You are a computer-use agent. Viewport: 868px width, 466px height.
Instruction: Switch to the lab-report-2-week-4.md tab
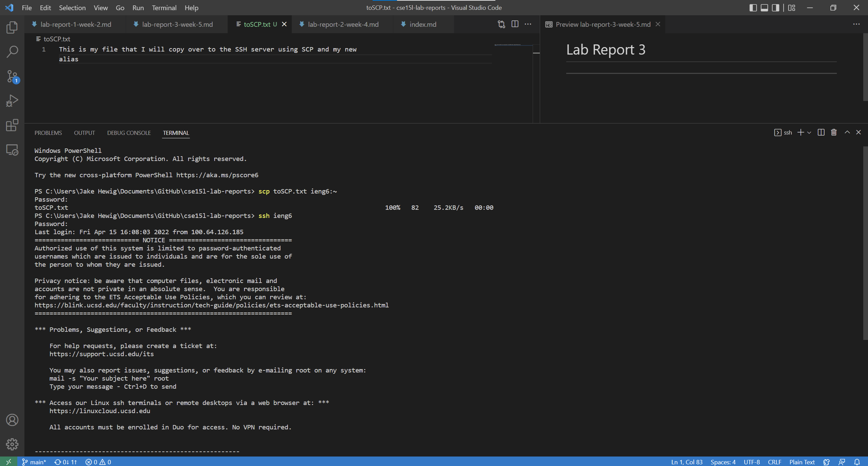(343, 24)
